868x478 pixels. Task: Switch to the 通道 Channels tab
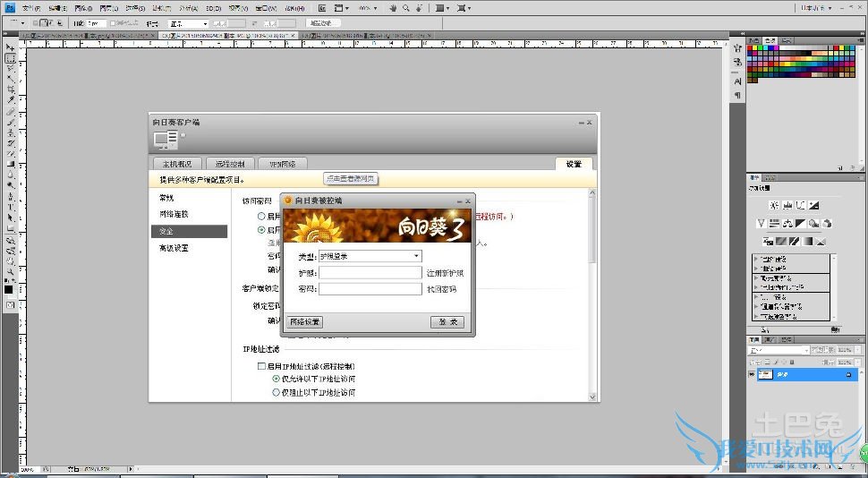(x=770, y=339)
